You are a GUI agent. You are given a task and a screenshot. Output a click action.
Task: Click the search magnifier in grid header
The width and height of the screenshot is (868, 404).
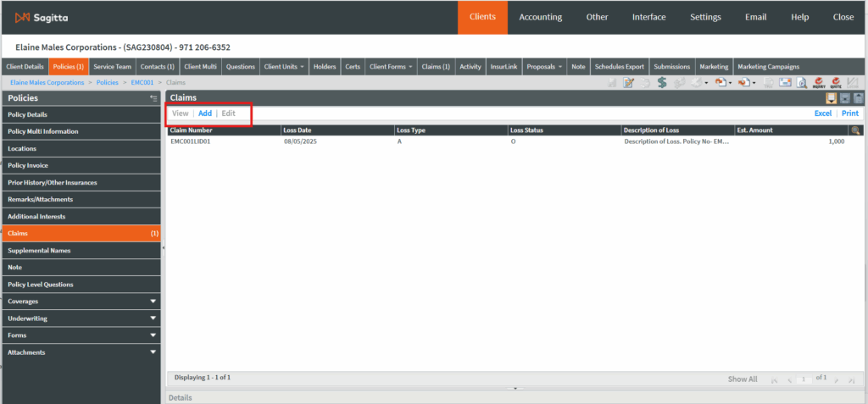[x=855, y=130]
